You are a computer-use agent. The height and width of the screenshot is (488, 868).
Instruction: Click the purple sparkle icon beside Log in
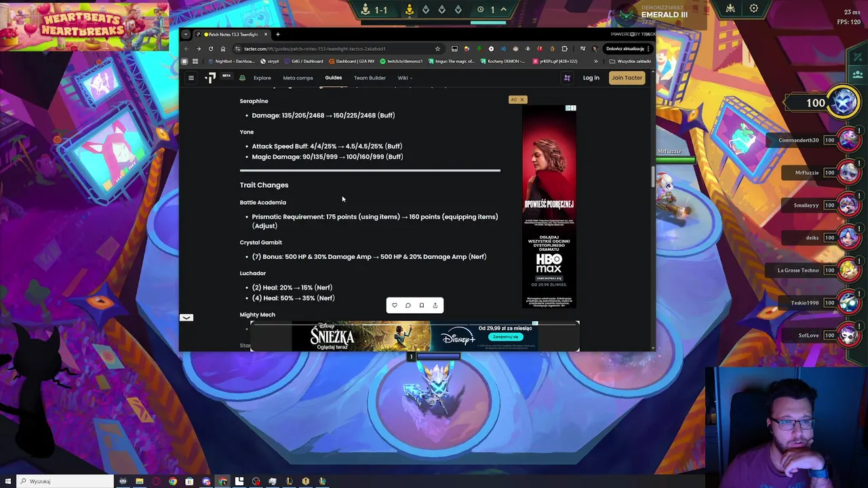[567, 78]
